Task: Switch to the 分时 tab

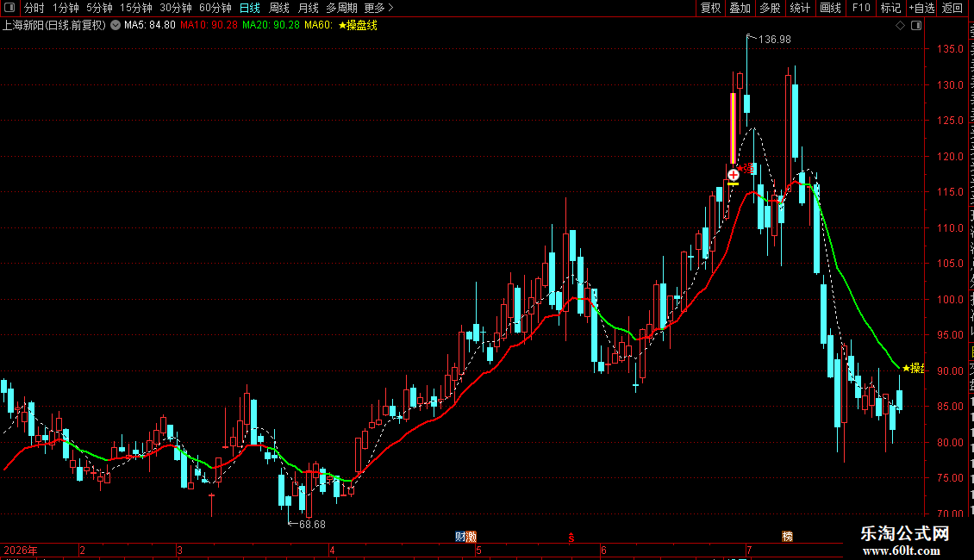Action: (x=34, y=8)
